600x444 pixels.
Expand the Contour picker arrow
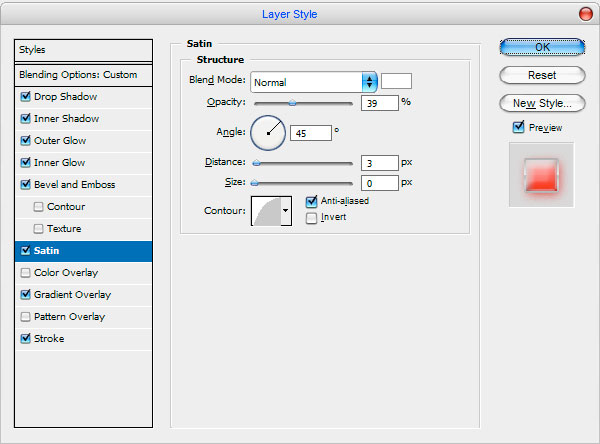(x=286, y=211)
